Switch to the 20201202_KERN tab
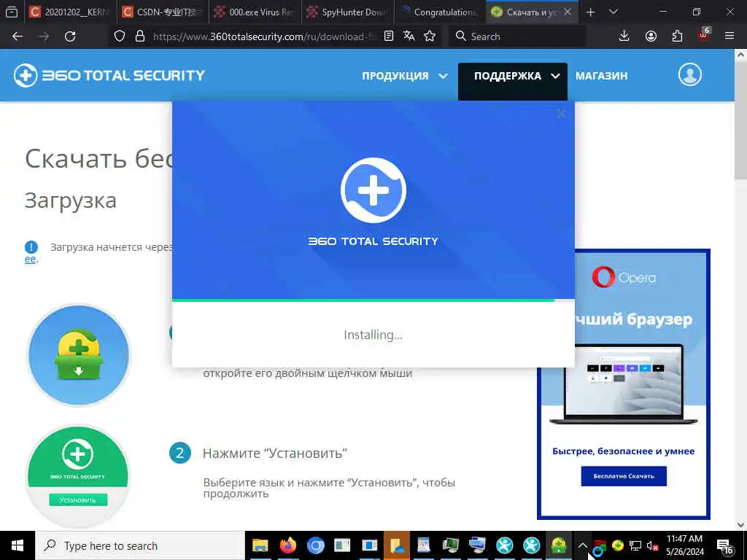 coord(71,12)
